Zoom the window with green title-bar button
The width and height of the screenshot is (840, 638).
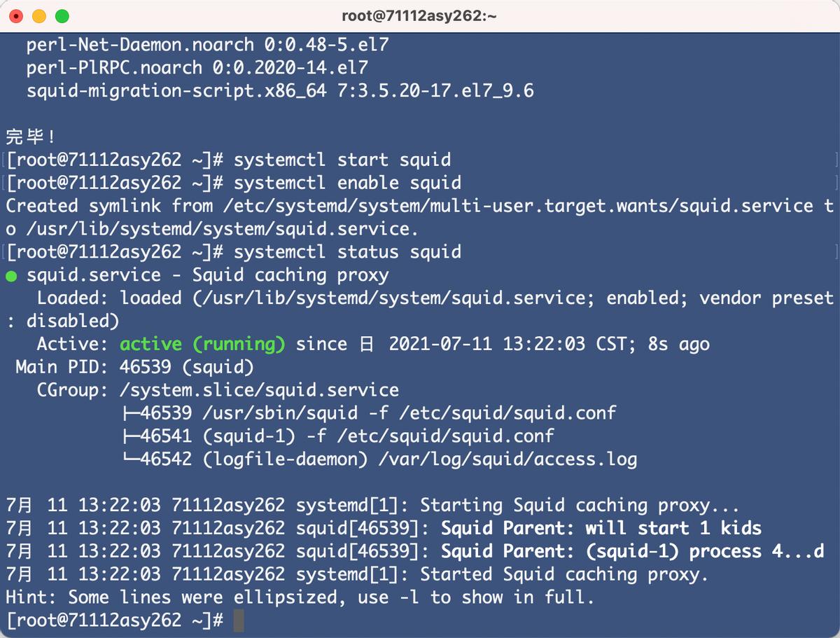point(62,15)
